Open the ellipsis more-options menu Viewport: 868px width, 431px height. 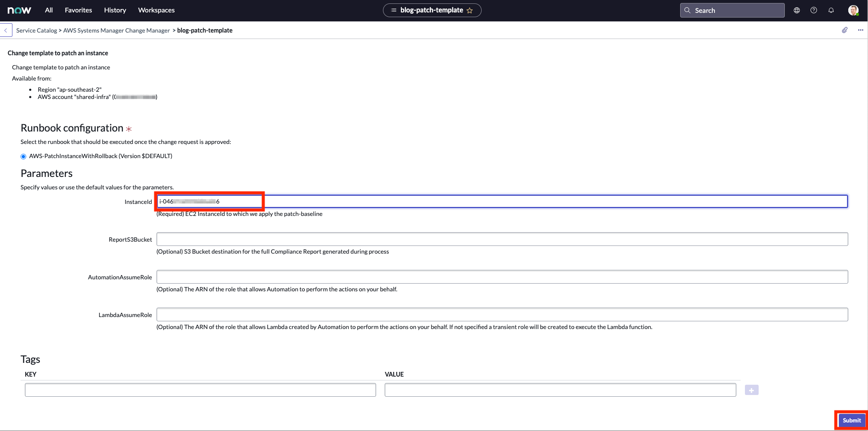(x=861, y=30)
